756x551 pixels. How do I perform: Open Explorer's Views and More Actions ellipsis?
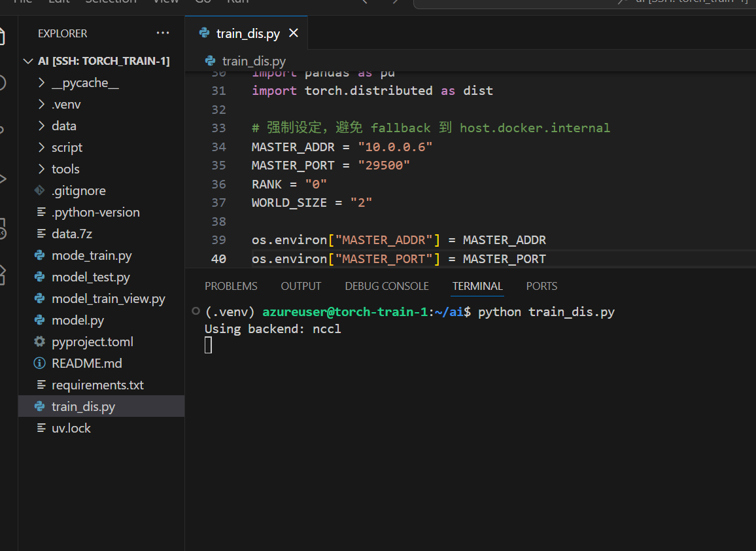click(162, 33)
